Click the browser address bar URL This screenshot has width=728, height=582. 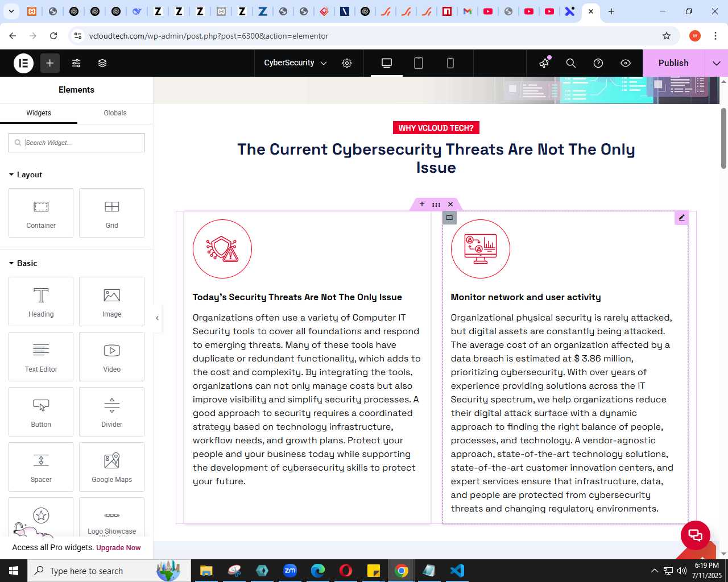click(209, 36)
